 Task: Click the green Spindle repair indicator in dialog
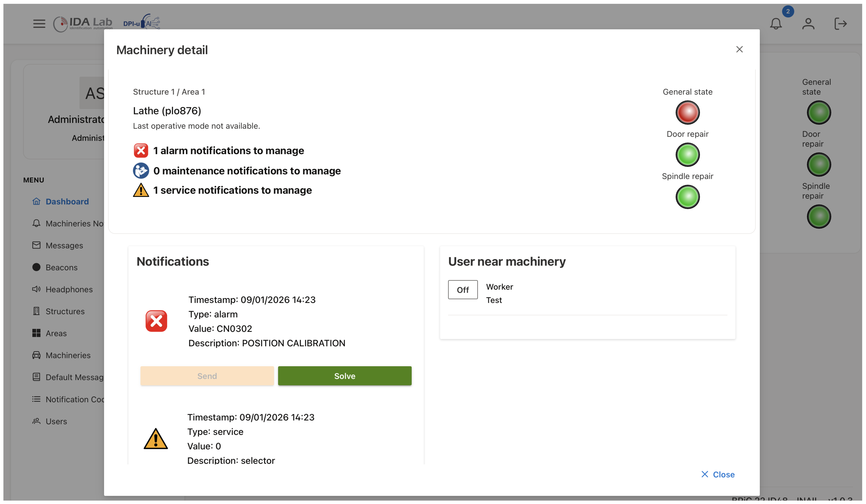coord(687,197)
